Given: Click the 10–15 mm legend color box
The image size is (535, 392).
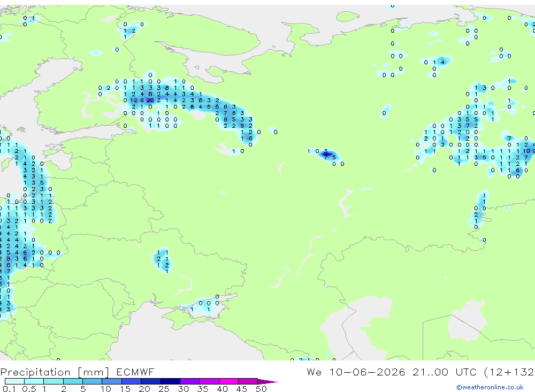Looking at the screenshot, I should click(x=112, y=381).
